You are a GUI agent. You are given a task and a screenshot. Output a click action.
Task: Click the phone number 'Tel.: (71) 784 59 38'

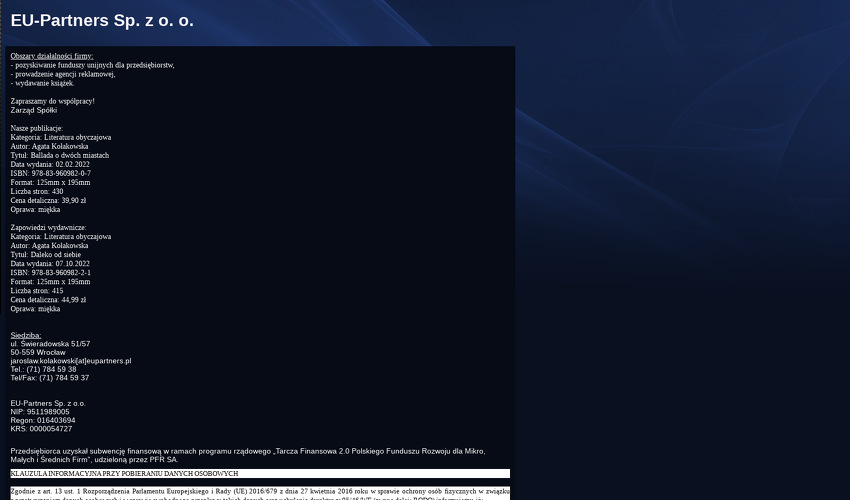pyautogui.click(x=43, y=369)
